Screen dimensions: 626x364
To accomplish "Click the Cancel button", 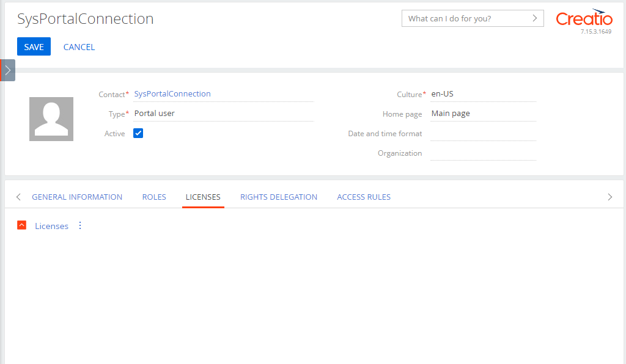I will tap(79, 47).
